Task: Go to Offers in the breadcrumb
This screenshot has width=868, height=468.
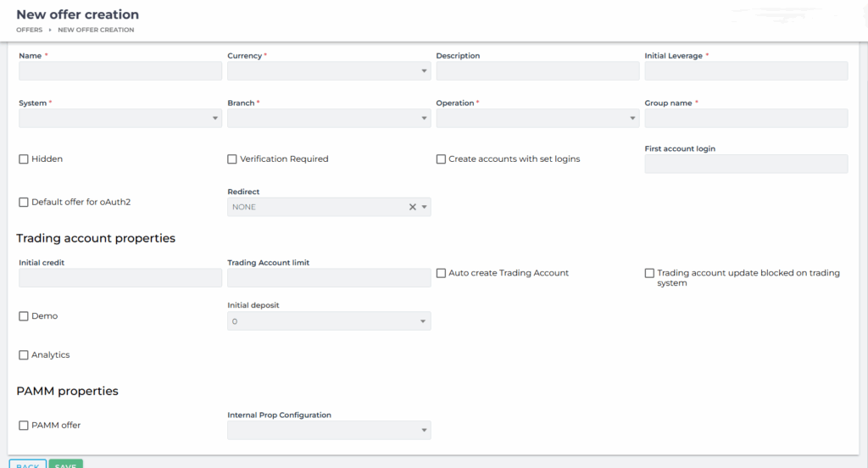Action: pyautogui.click(x=29, y=30)
